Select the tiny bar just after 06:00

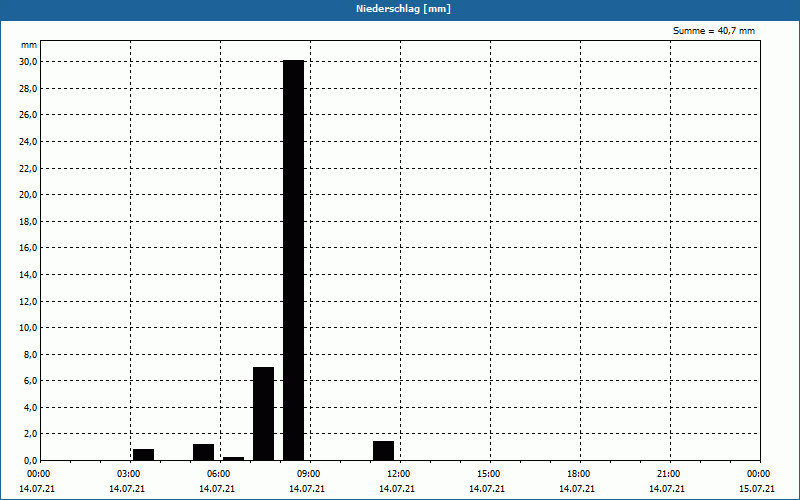tap(233, 459)
